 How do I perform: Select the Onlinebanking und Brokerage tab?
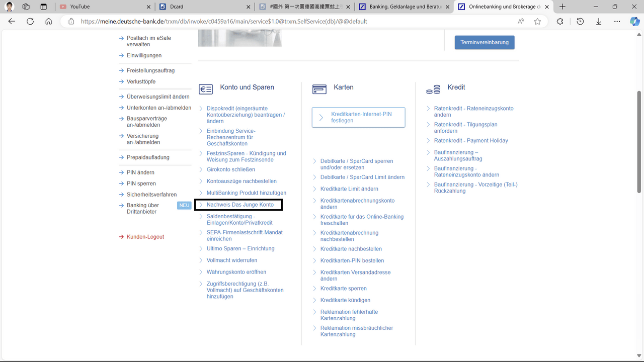[503, 7]
